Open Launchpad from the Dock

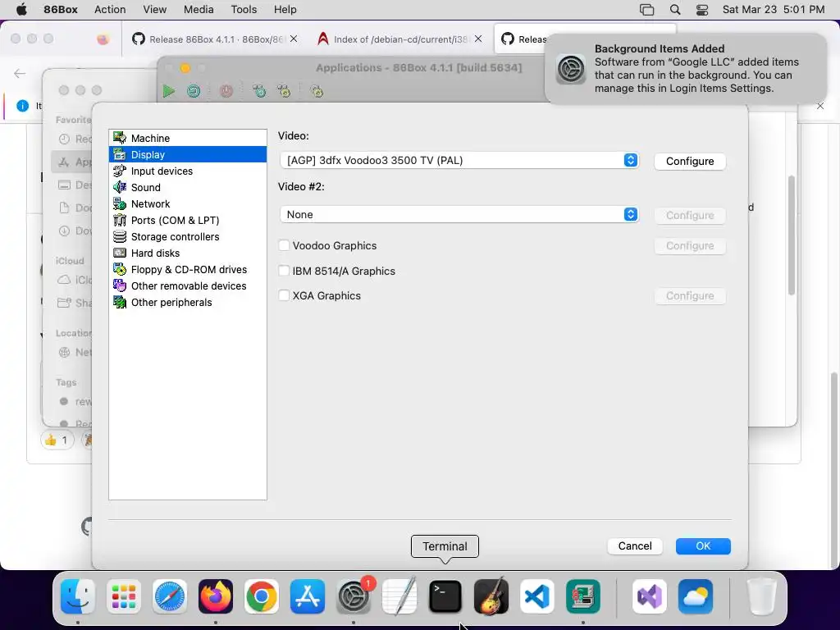click(x=124, y=596)
